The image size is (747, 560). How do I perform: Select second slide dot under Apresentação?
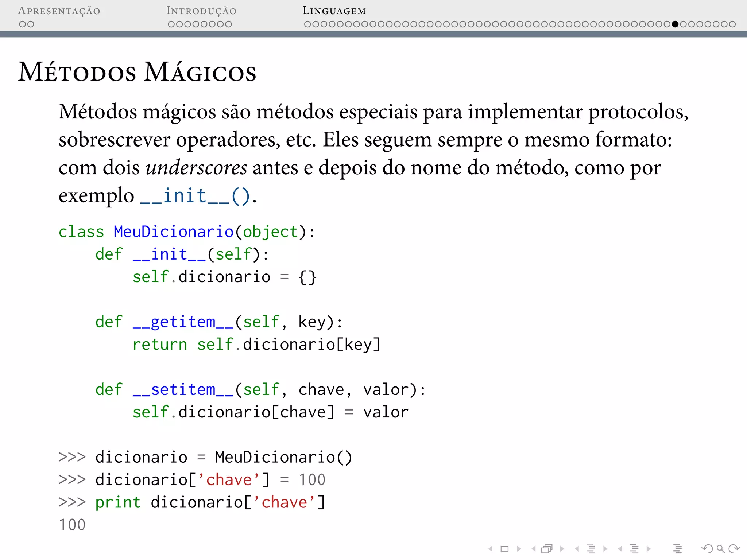(x=31, y=24)
